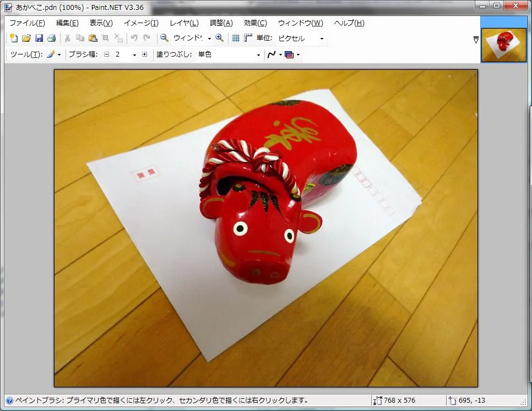Click the Cut scissors icon
Viewport: 532px width, 411px height.
pos(67,38)
